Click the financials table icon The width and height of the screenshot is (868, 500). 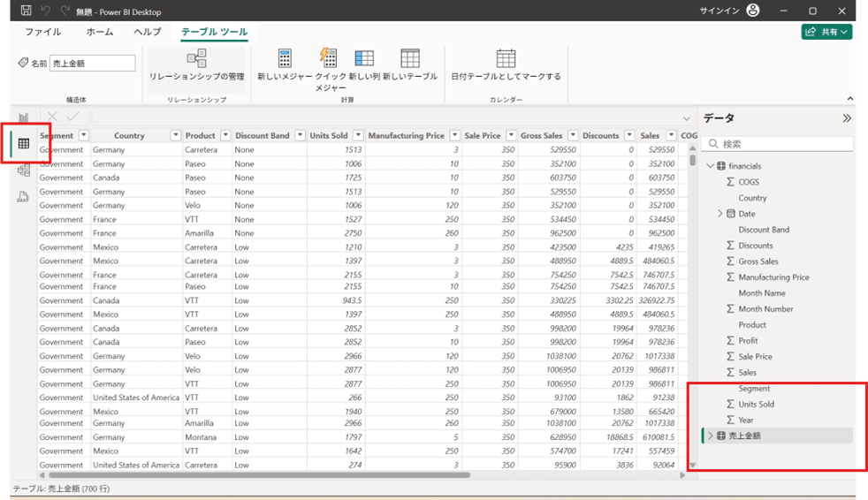(x=721, y=166)
